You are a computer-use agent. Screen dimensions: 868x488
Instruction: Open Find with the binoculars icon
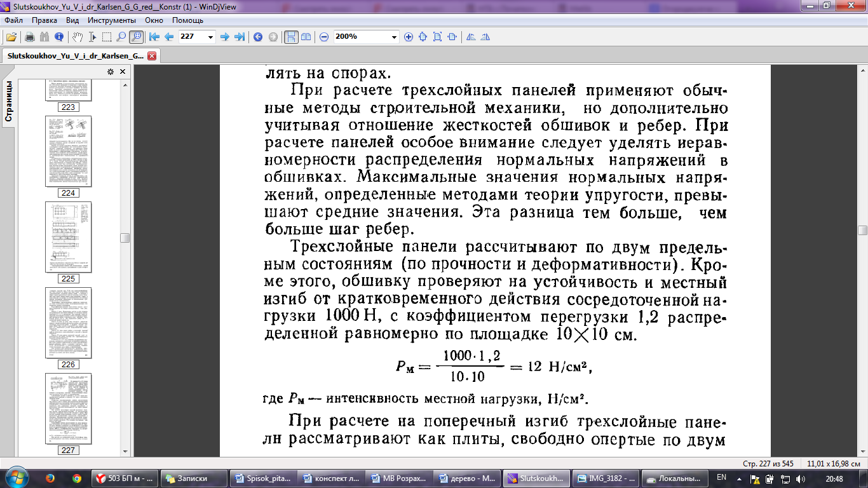[44, 37]
